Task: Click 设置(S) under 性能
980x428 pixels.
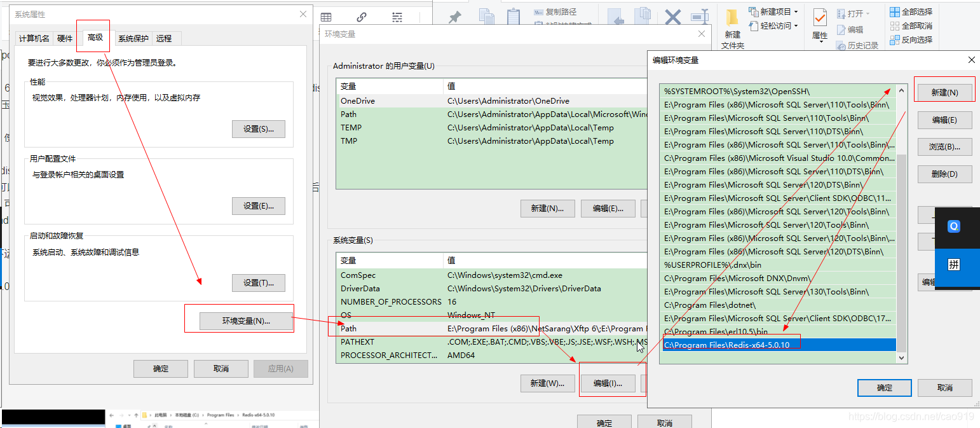Action: 259,129
